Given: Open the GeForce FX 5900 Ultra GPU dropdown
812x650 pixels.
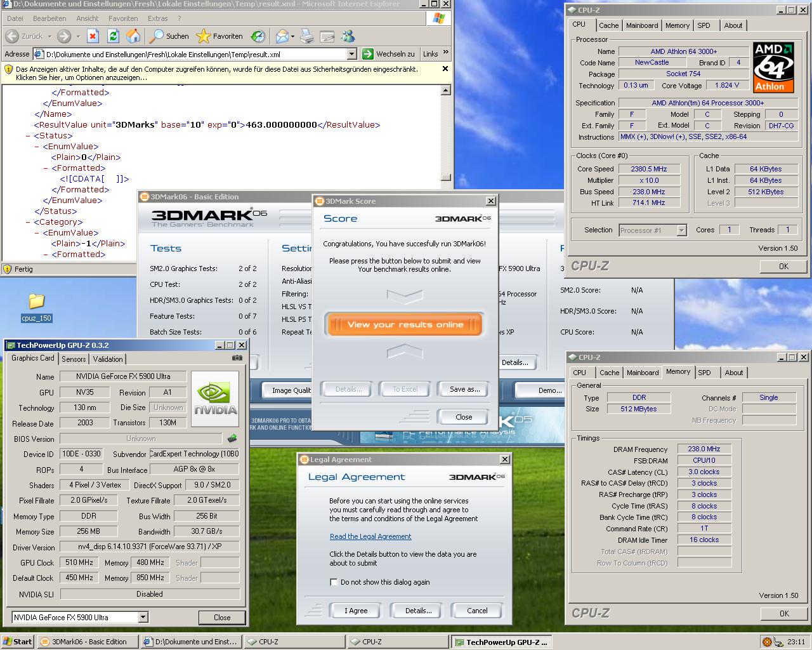Looking at the screenshot, I should (x=143, y=617).
